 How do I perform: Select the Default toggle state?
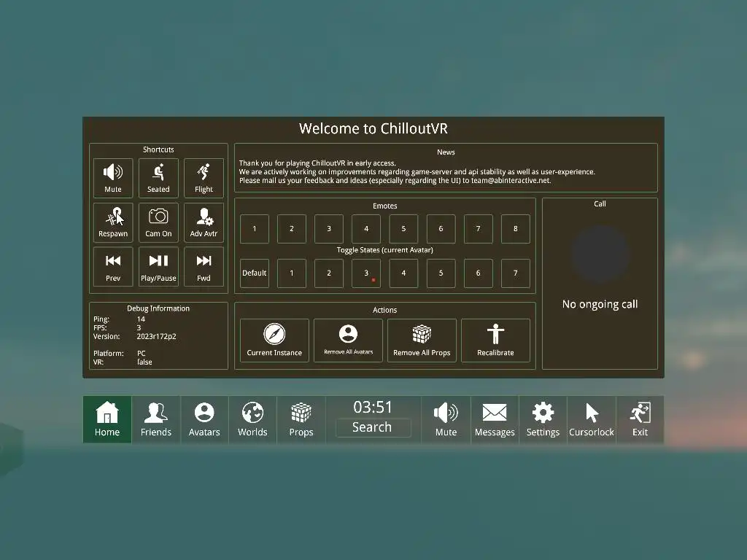pyautogui.click(x=255, y=273)
